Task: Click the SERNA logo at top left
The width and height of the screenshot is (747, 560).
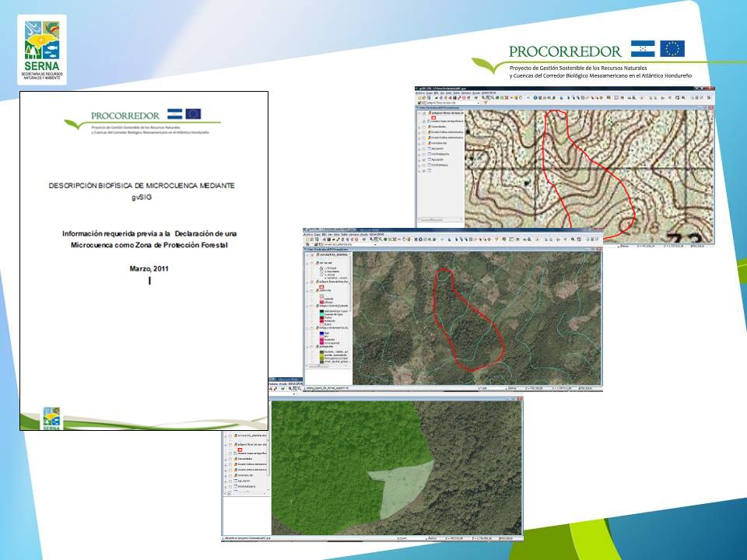Action: point(42,50)
